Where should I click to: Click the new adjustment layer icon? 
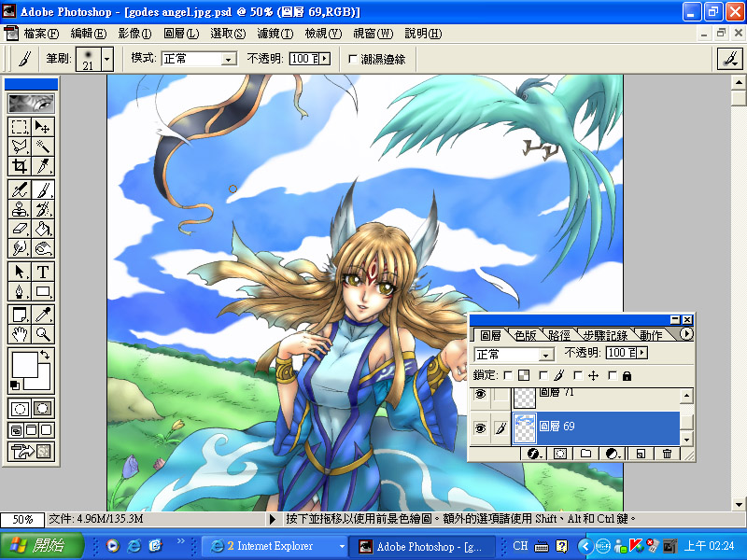coord(613,454)
